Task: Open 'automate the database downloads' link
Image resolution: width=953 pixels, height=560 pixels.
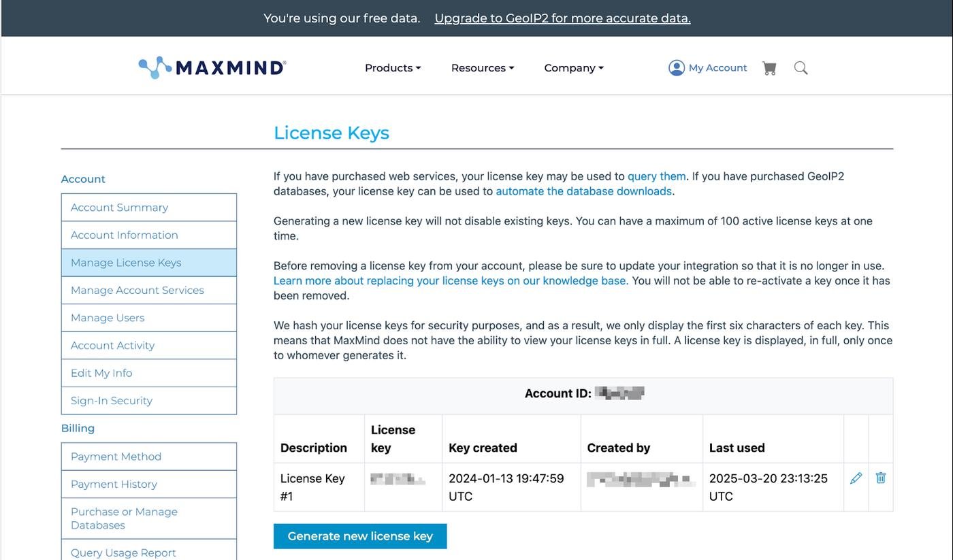Action: click(x=584, y=191)
